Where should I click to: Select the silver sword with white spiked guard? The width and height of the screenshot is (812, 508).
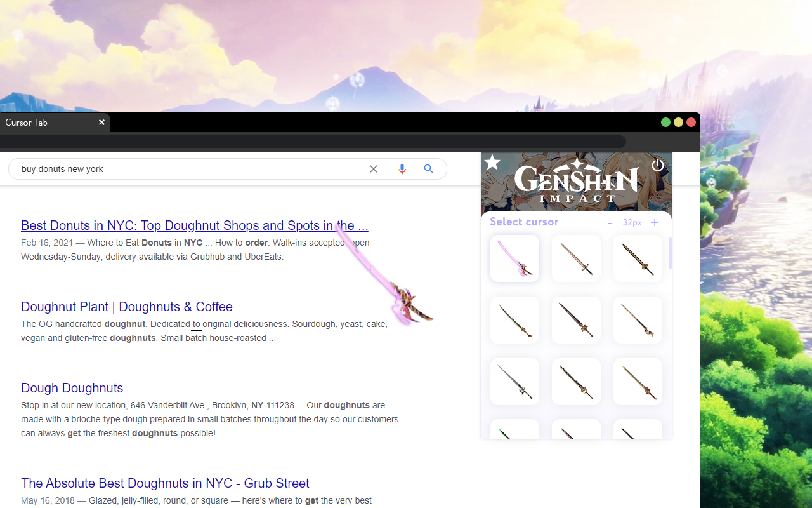tap(514, 382)
